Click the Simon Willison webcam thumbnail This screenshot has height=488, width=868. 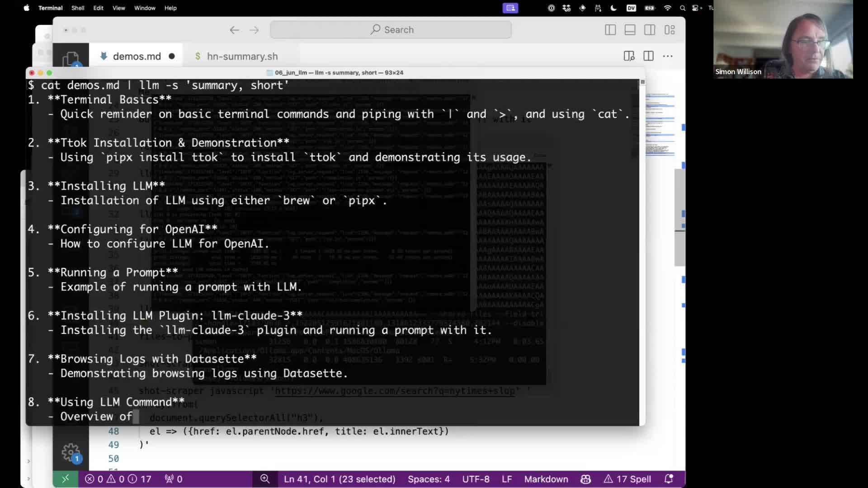point(783,39)
